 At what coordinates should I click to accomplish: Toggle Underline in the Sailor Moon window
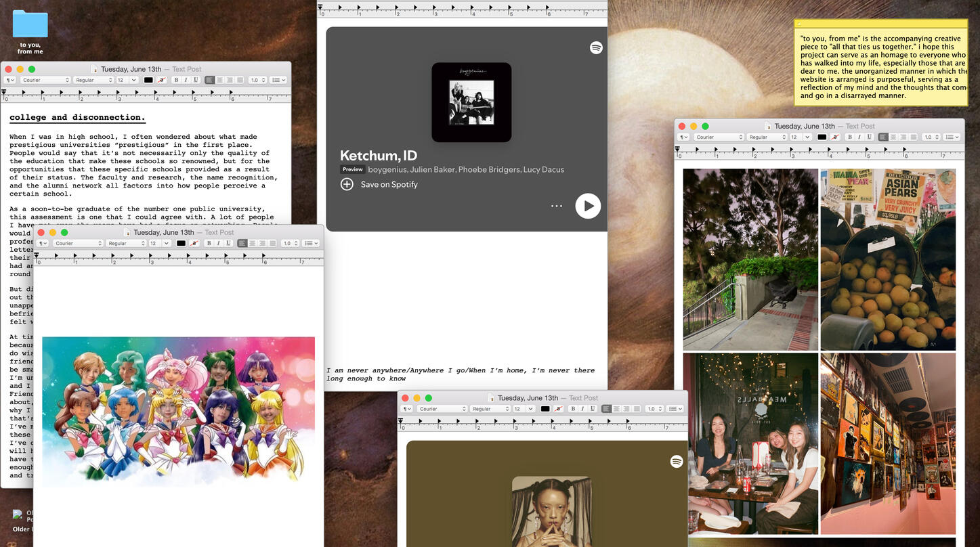tap(228, 243)
